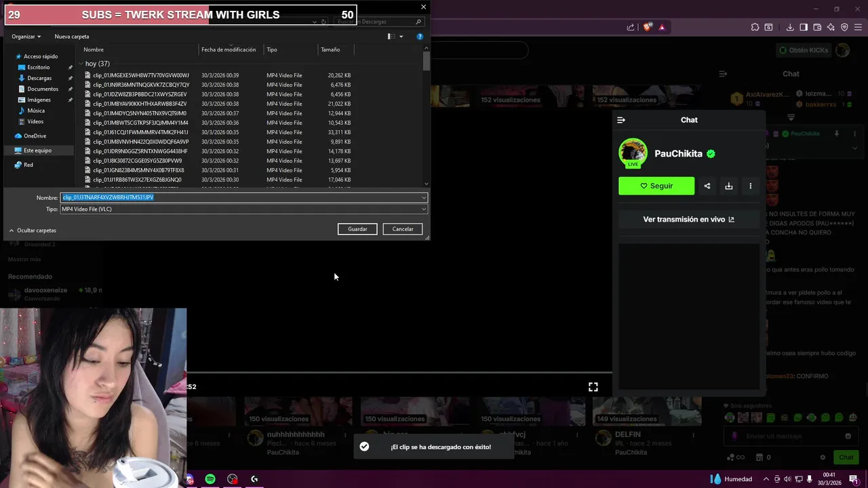This screenshot has height=488, width=868.
Task: Click the download clip icon beside Seguir
Action: pos(729,186)
